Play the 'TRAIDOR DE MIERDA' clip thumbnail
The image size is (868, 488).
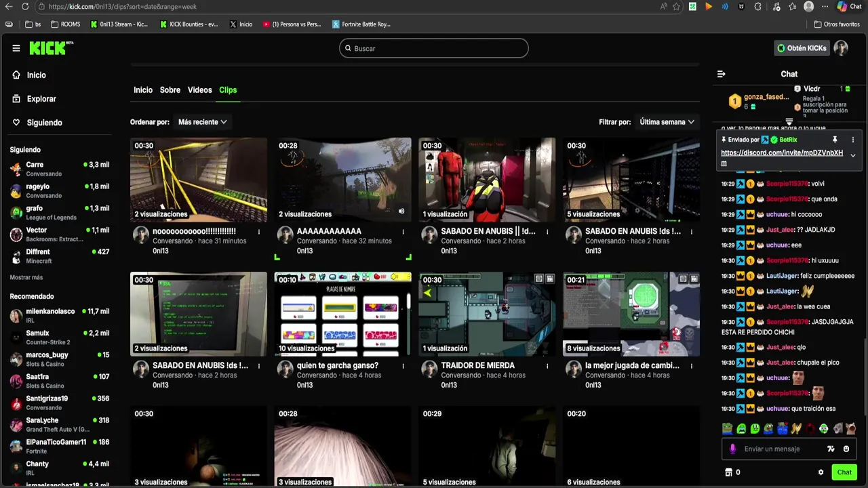point(487,314)
